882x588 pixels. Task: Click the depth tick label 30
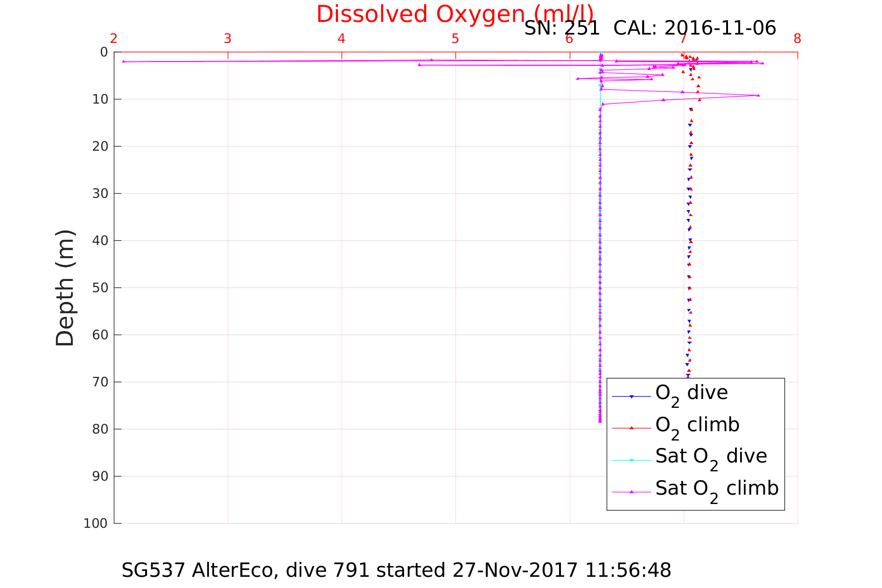click(100, 194)
